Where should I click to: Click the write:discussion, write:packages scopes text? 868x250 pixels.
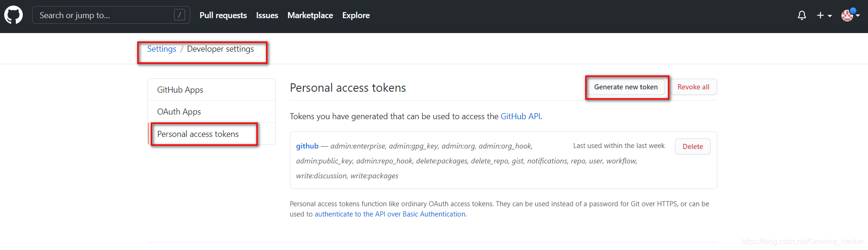(347, 176)
